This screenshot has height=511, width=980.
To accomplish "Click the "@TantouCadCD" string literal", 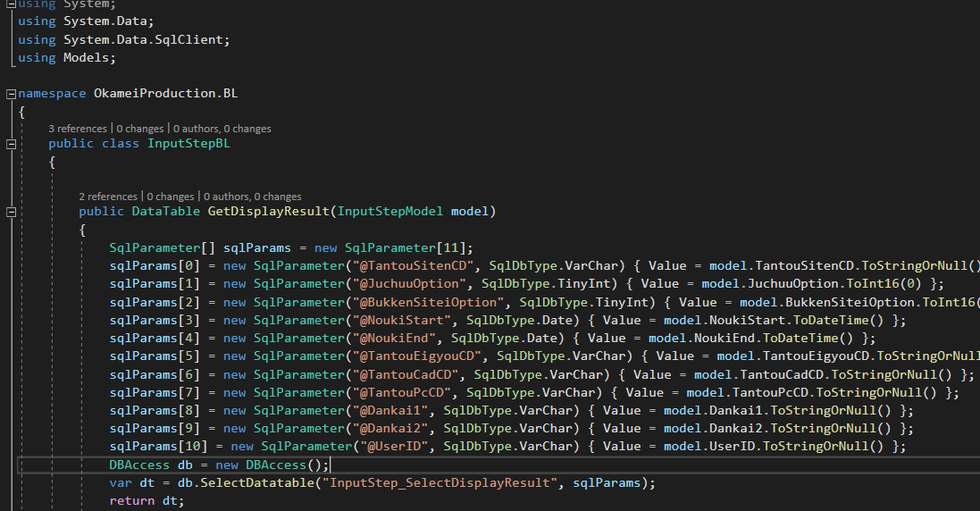I will pos(406,375).
